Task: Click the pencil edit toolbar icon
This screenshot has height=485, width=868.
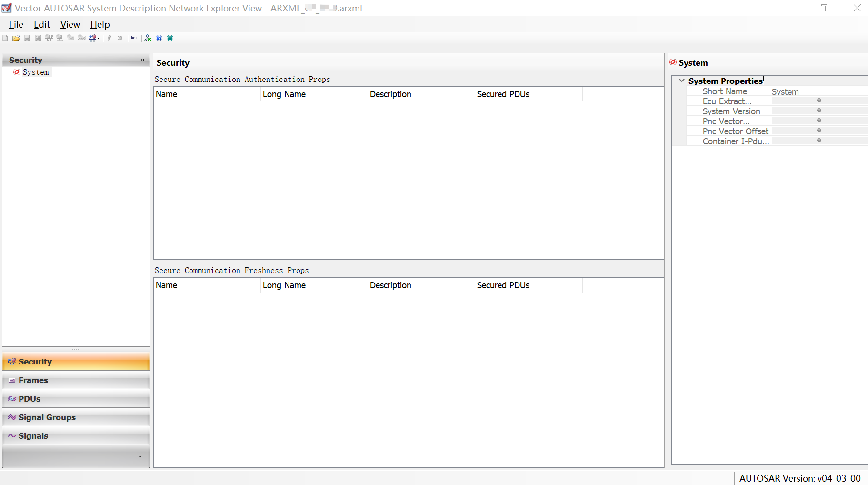Action: click(x=109, y=38)
